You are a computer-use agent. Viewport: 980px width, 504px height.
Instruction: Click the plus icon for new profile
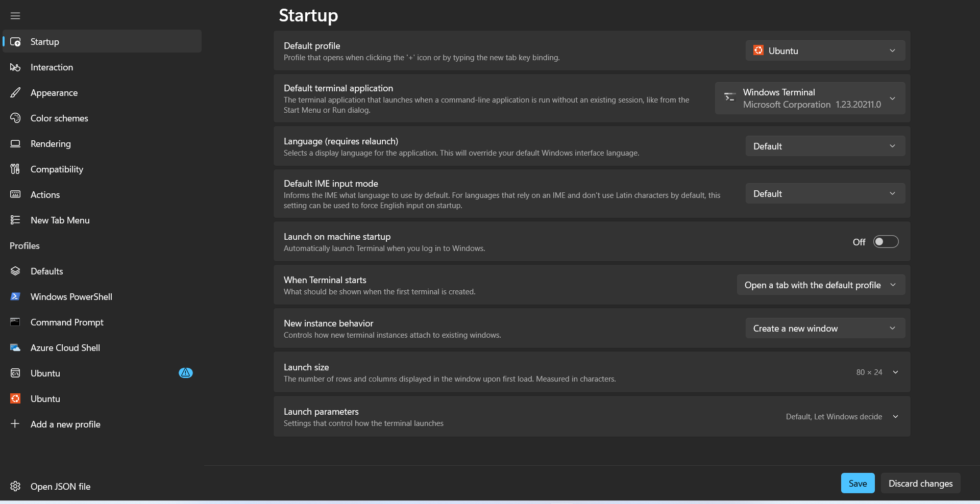click(15, 424)
